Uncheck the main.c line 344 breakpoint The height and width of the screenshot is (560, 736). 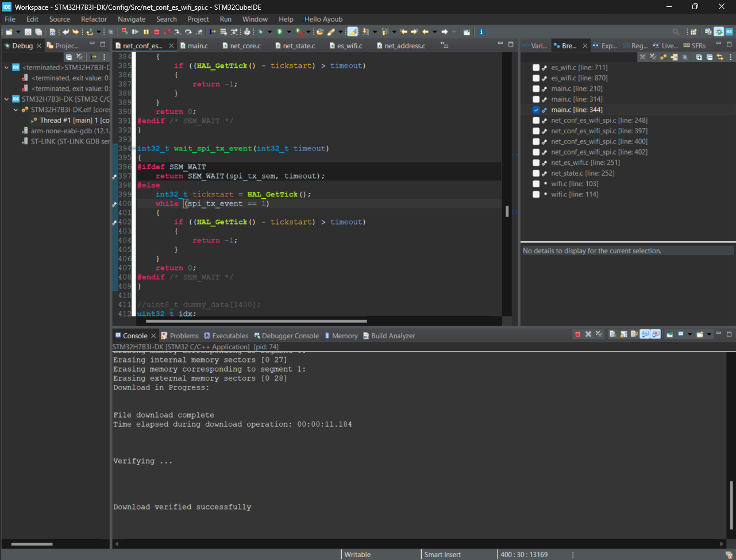coord(536,110)
